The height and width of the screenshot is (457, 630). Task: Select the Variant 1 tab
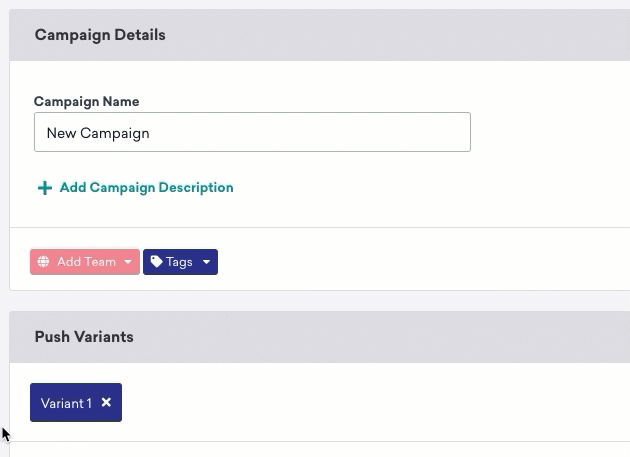pos(76,402)
